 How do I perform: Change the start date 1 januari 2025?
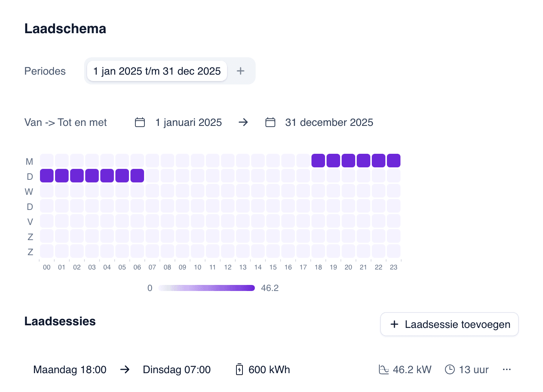pyautogui.click(x=189, y=122)
